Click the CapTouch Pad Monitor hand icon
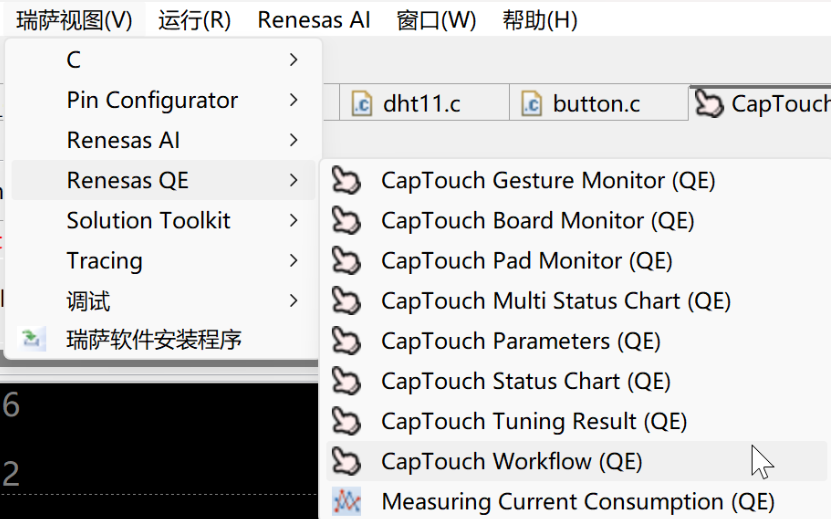831x519 pixels. pos(346,261)
